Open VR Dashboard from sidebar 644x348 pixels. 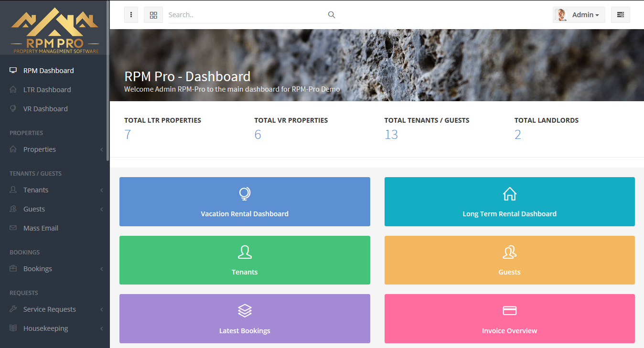54,108
